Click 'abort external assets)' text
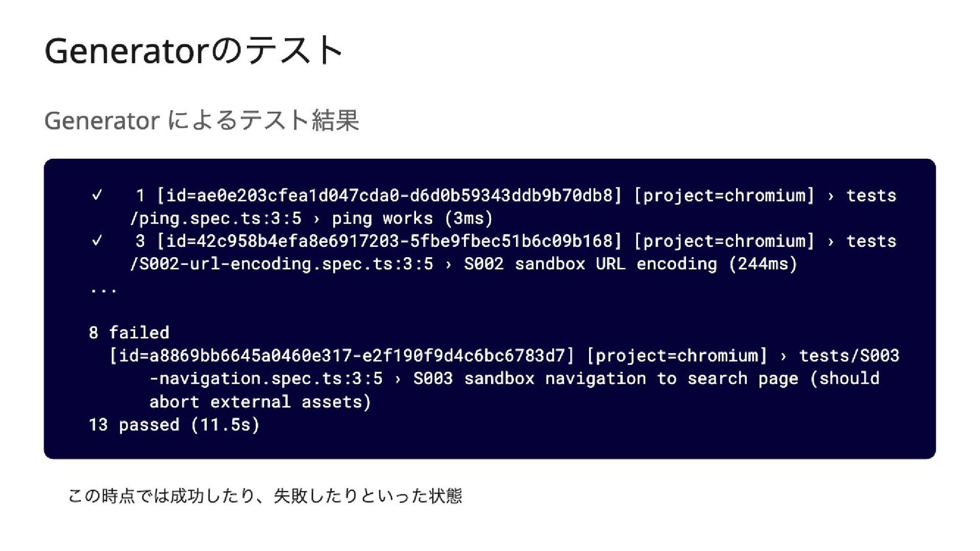The image size is (980, 551). (x=260, y=402)
